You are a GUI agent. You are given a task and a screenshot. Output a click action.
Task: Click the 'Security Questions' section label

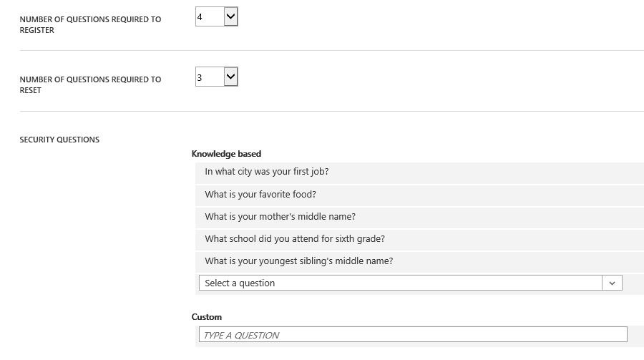[x=59, y=140]
